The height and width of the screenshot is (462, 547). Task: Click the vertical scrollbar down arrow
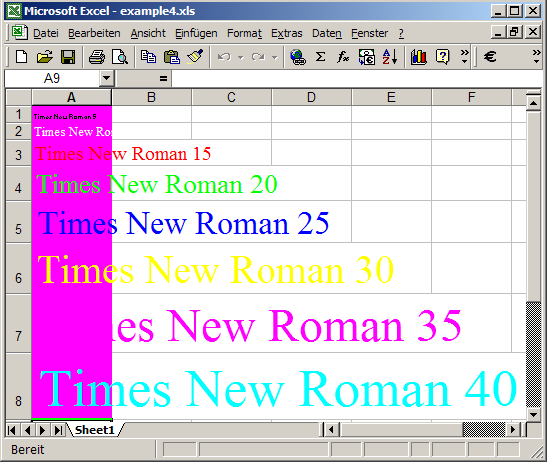coord(533,415)
